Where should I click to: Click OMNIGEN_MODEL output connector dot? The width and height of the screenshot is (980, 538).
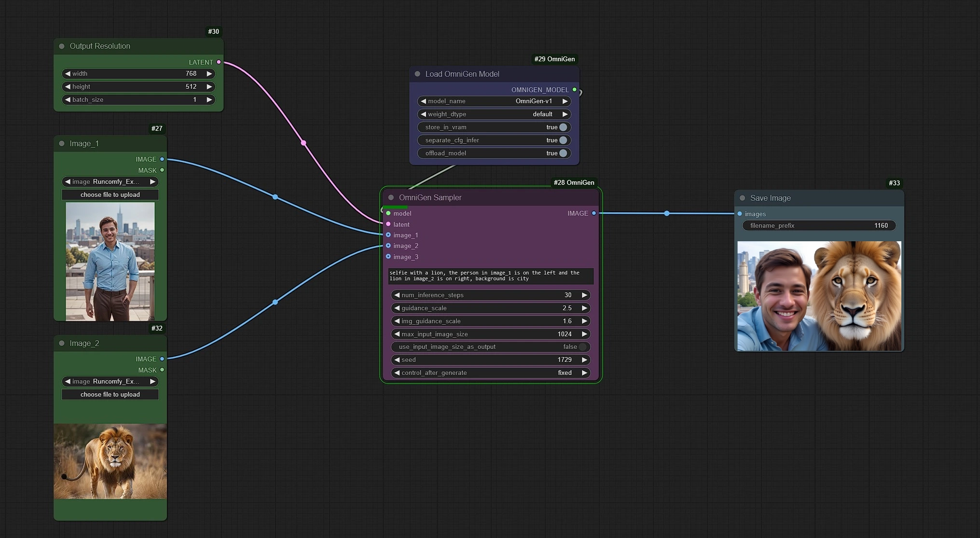574,90
